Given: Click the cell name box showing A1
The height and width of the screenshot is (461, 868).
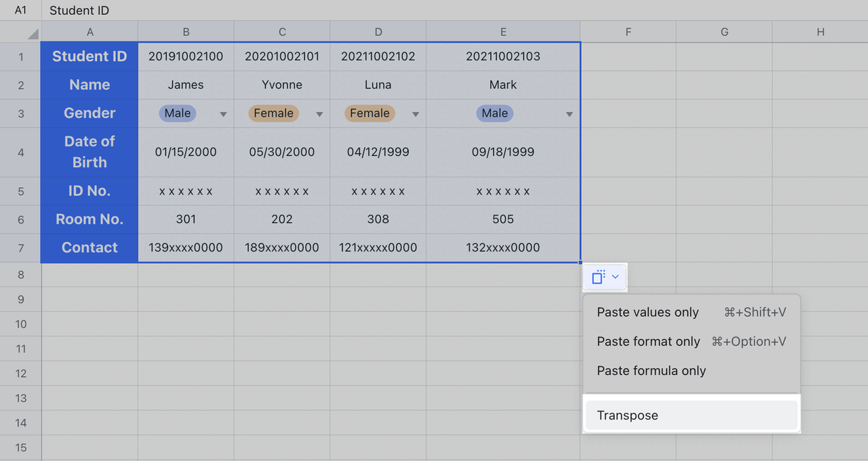Looking at the screenshot, I should tap(21, 10).
